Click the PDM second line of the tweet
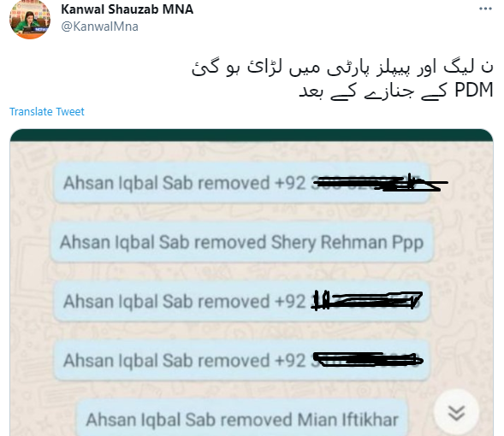 click(x=396, y=91)
